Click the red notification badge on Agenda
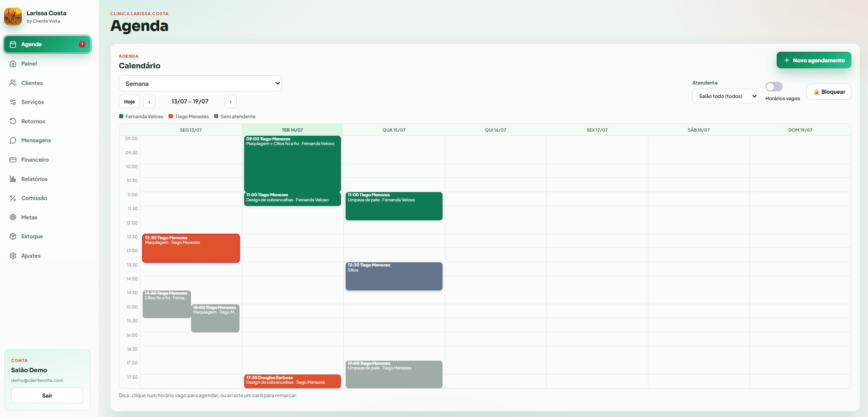This screenshot has width=868, height=417. pos(82,44)
